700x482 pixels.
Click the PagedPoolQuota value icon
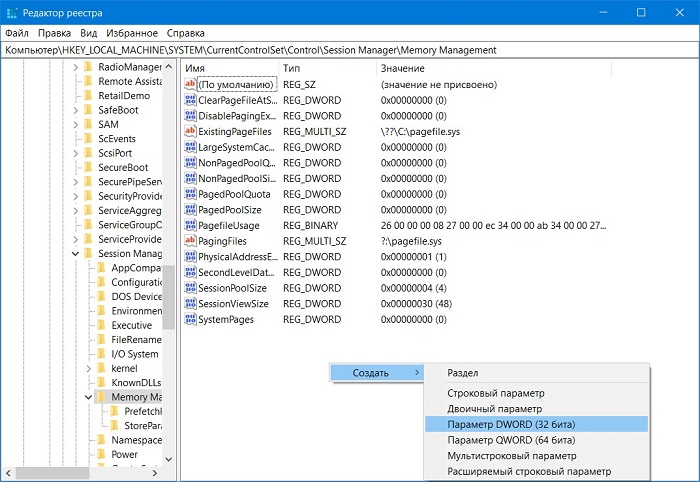point(190,194)
